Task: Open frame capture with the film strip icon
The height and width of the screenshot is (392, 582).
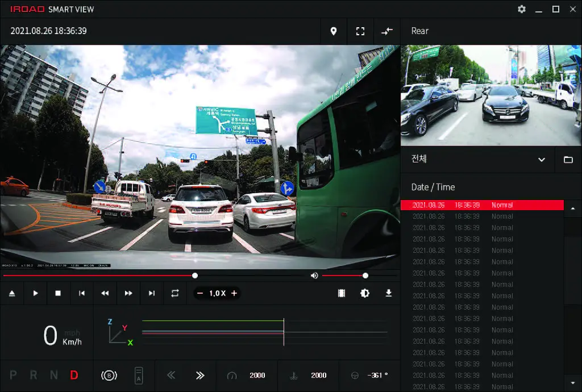Action: (x=340, y=293)
